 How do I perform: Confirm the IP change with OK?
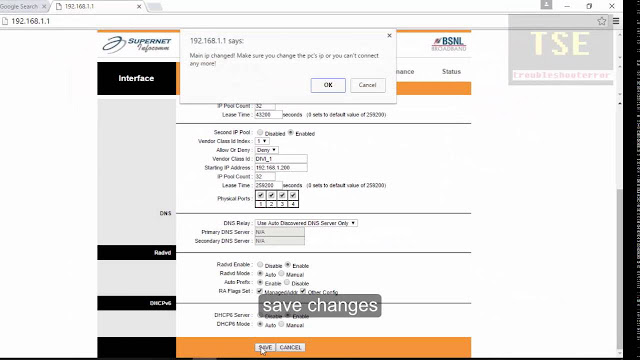(x=328, y=85)
